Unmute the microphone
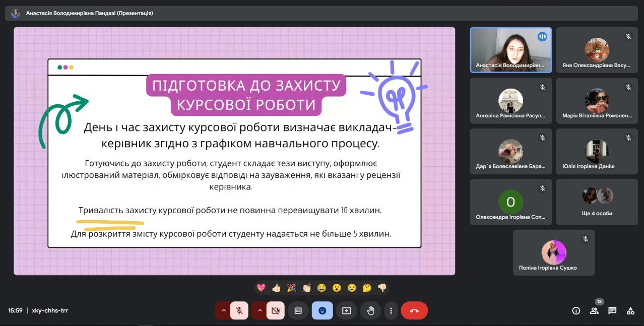 (239, 311)
